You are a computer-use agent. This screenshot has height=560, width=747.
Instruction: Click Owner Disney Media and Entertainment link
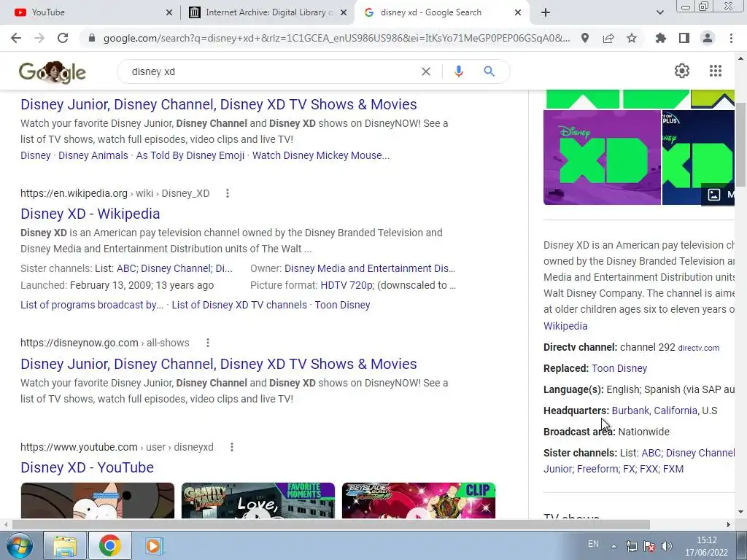click(x=370, y=268)
